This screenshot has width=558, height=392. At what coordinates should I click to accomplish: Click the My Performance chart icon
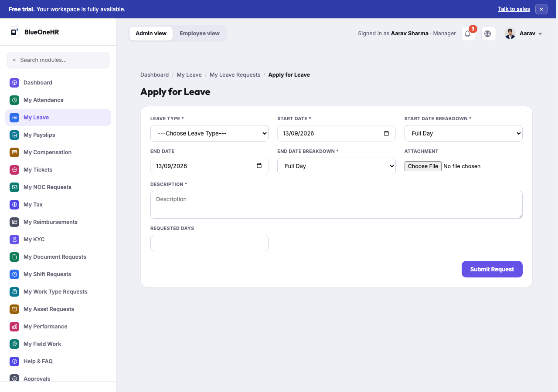[14, 327]
